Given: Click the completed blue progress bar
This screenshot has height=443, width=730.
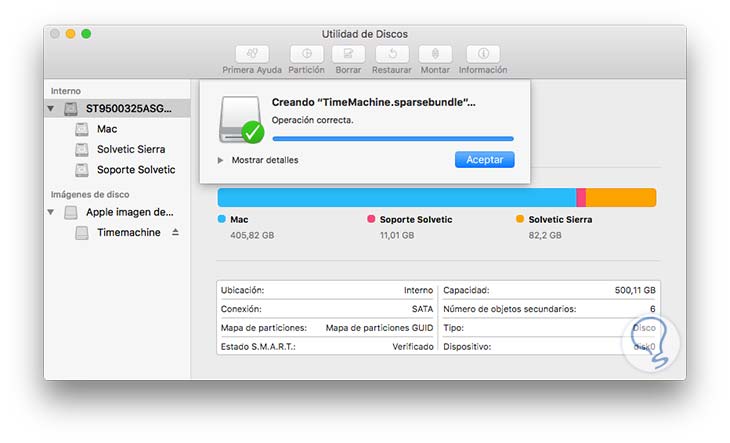Looking at the screenshot, I should [393, 139].
